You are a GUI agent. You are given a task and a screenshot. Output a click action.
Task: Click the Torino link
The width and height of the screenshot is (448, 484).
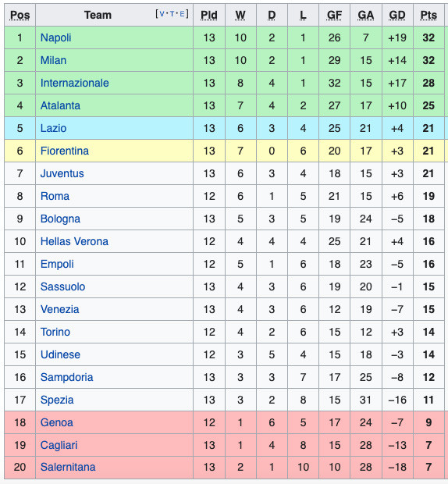click(x=55, y=332)
